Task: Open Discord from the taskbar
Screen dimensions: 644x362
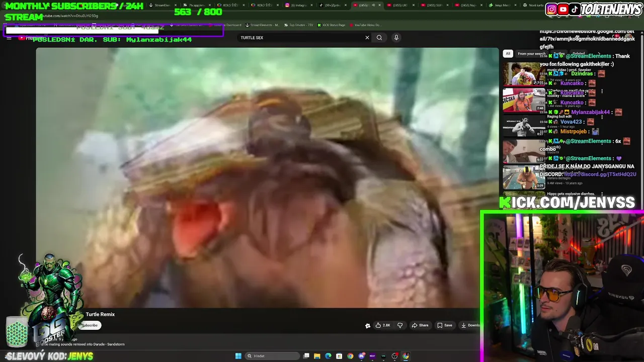Action: click(361, 356)
